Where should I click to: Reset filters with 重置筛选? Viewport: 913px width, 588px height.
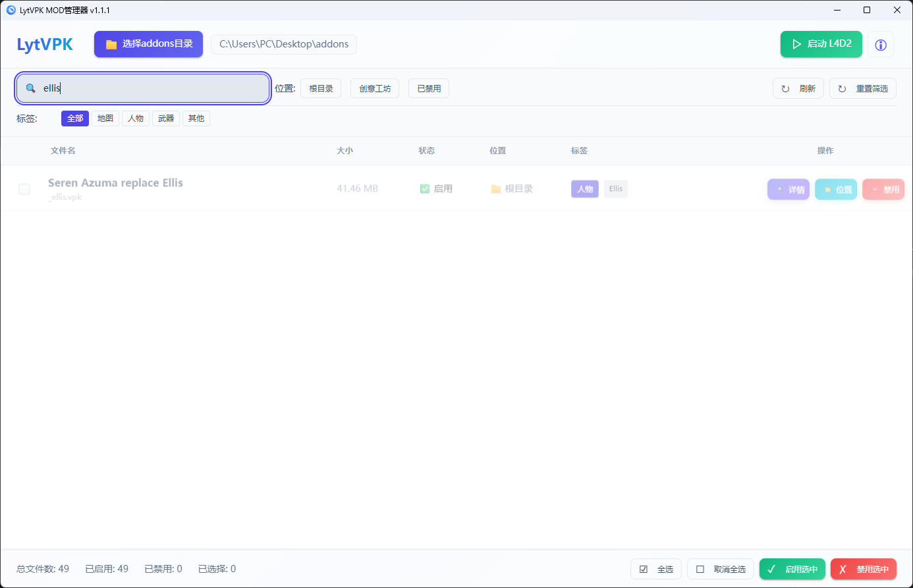[862, 88]
